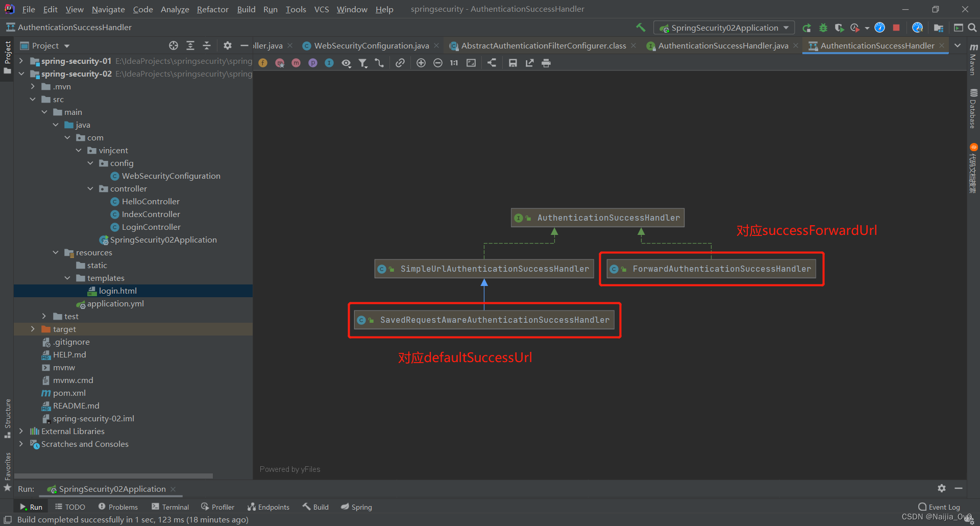The image size is (980, 526).
Task: Open the Event Log
Action: coord(939,507)
